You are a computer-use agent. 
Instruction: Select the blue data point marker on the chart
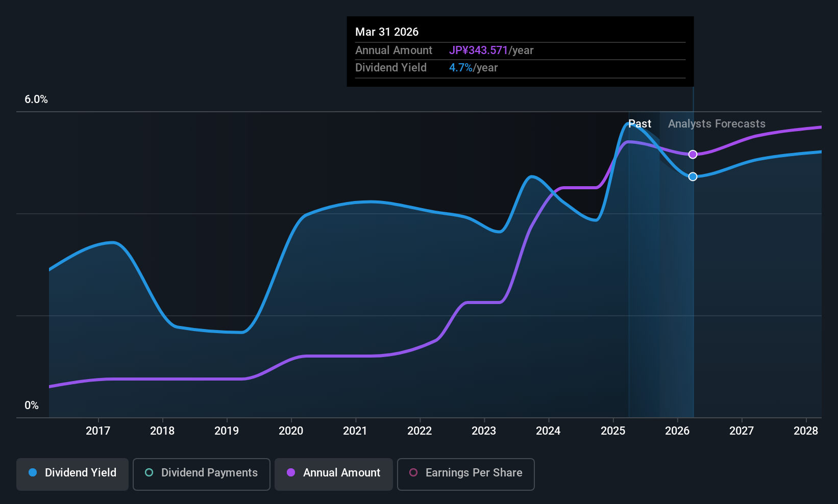[x=693, y=177]
